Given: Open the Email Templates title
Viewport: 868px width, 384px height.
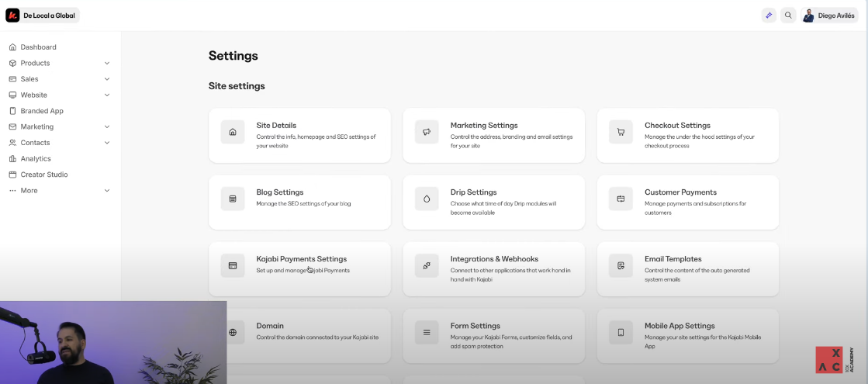Looking at the screenshot, I should pos(673,259).
